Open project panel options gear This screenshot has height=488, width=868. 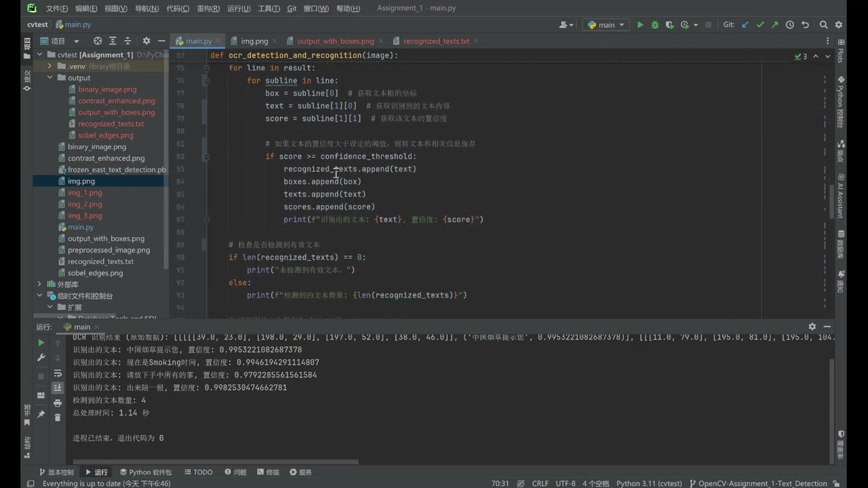(146, 41)
